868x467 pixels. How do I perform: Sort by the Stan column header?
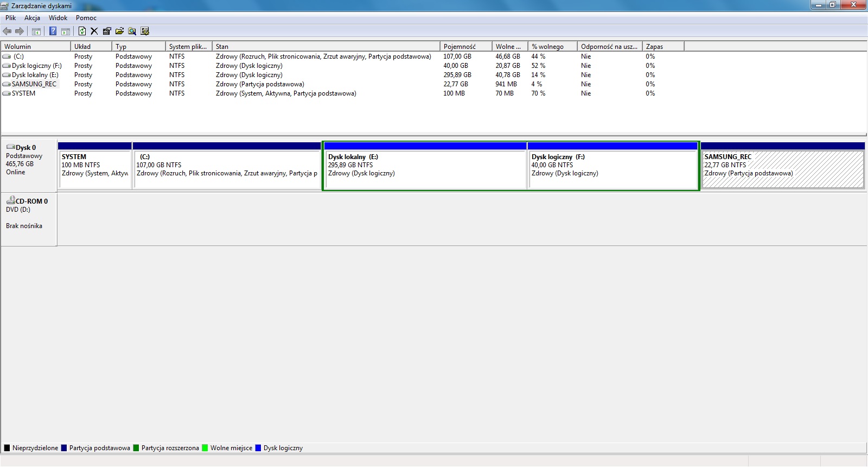coord(326,47)
